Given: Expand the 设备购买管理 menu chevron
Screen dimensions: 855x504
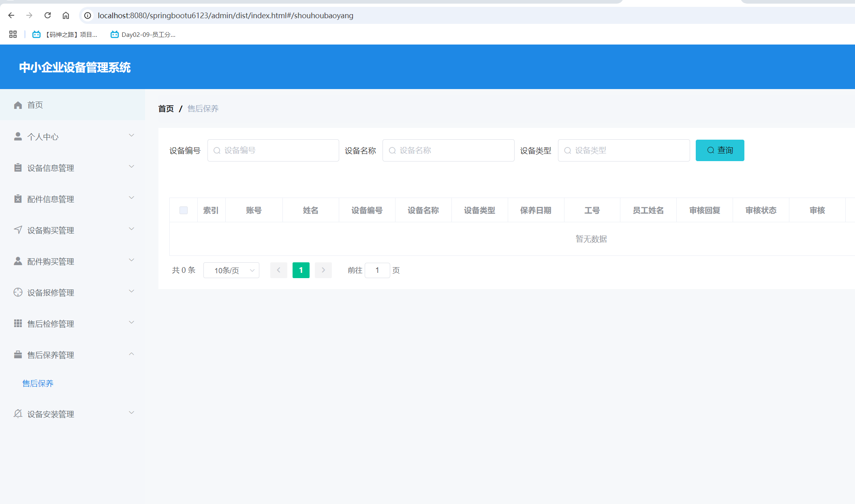Looking at the screenshot, I should click(x=131, y=229).
